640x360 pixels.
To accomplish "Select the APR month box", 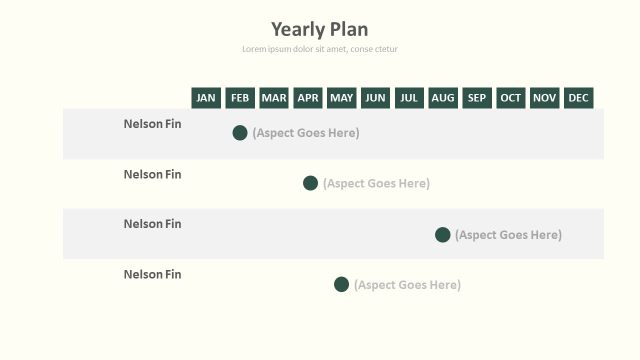I will [308, 98].
